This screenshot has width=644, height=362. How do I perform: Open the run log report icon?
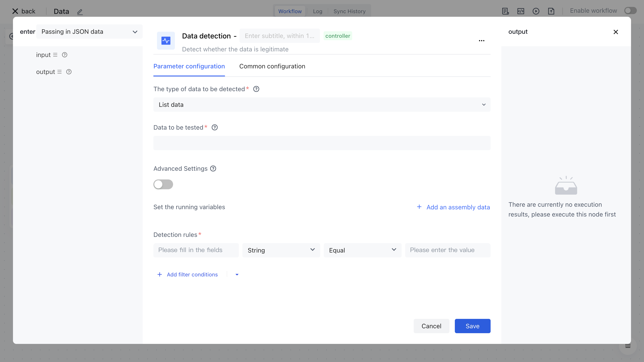coord(506,11)
